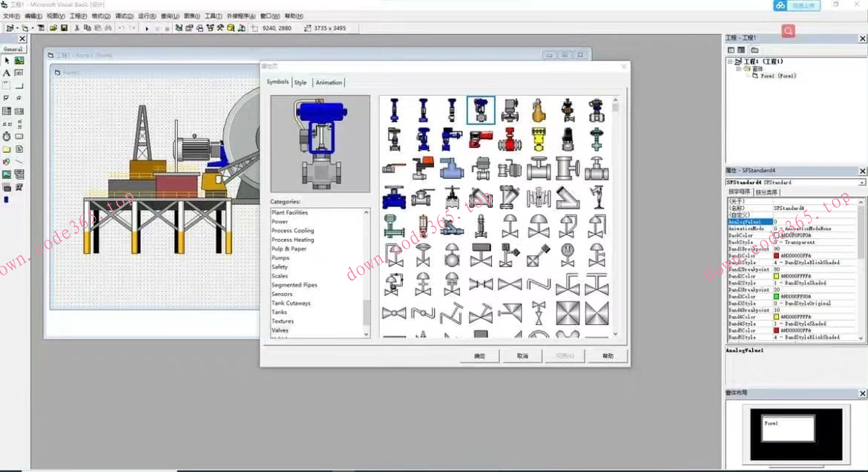
Task: Open the SFStandard4 object dropdown
Action: pos(861,183)
